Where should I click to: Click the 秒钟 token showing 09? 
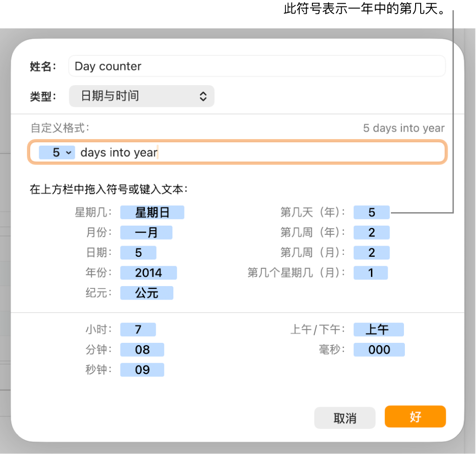(142, 369)
